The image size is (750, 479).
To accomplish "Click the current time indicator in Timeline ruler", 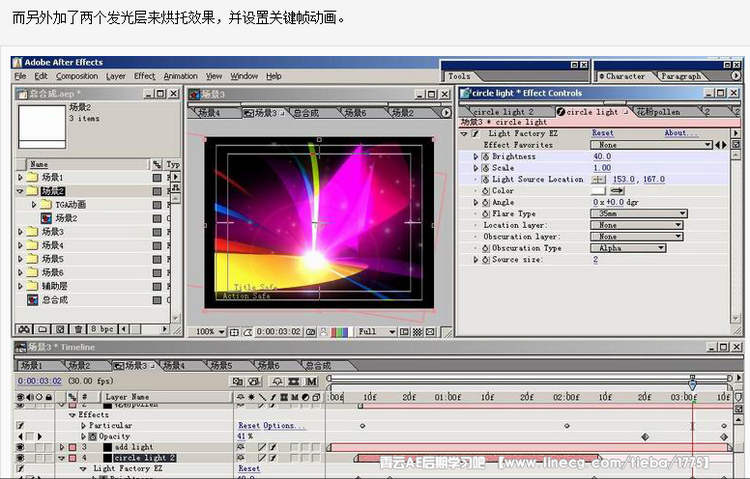I will (692, 383).
